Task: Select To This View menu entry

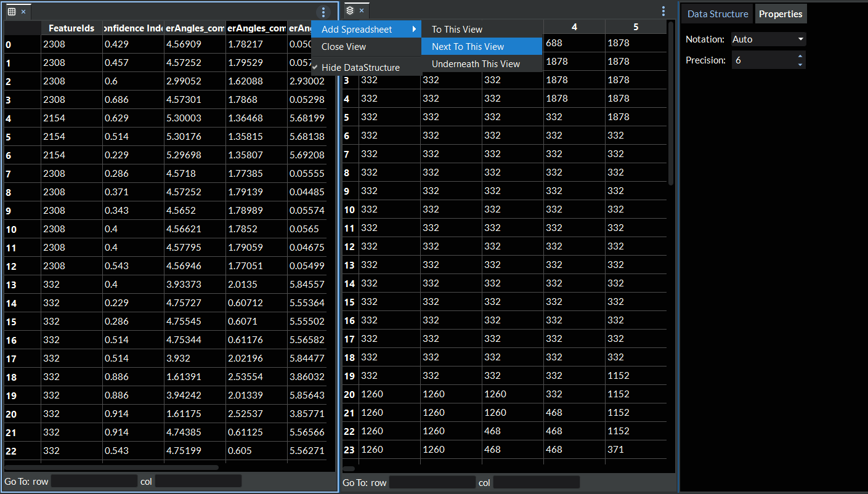Action: (456, 30)
